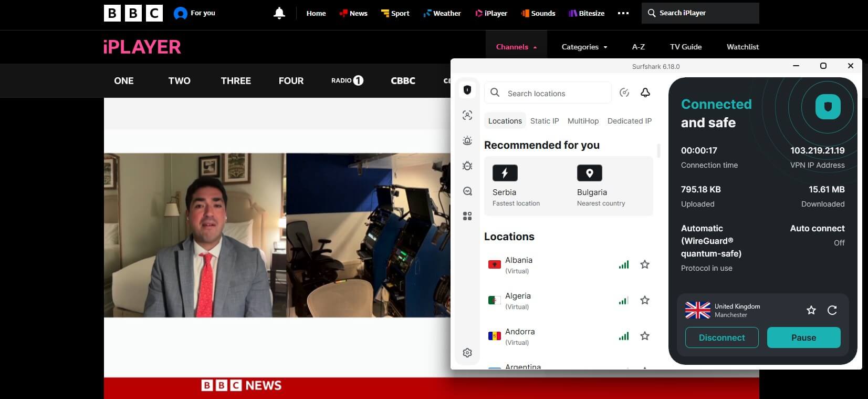Open BBC Weather from the top navigation
868x399 pixels.
pyautogui.click(x=442, y=13)
